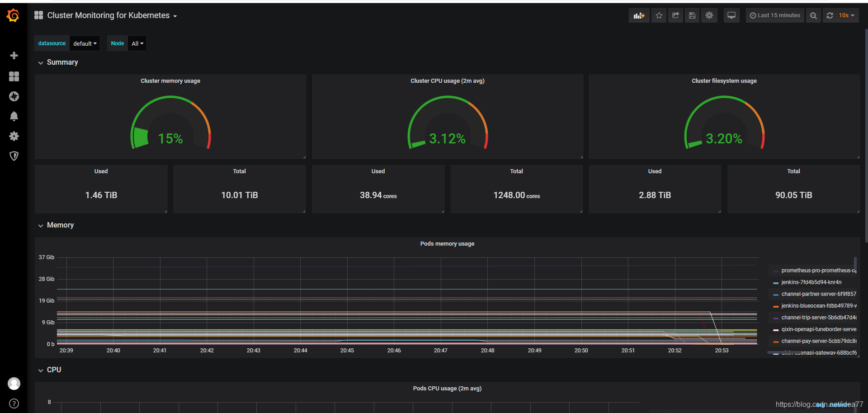Toggle channel-trip-server legend series

819,318
